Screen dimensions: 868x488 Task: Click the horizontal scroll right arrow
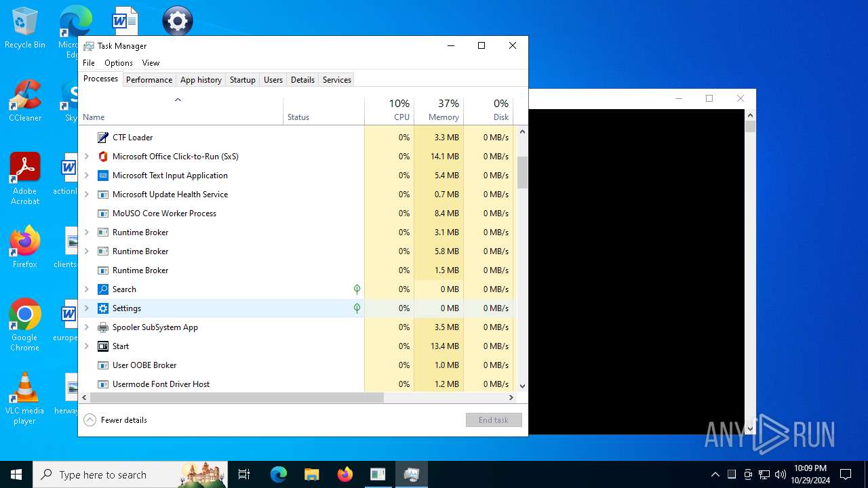coord(511,398)
